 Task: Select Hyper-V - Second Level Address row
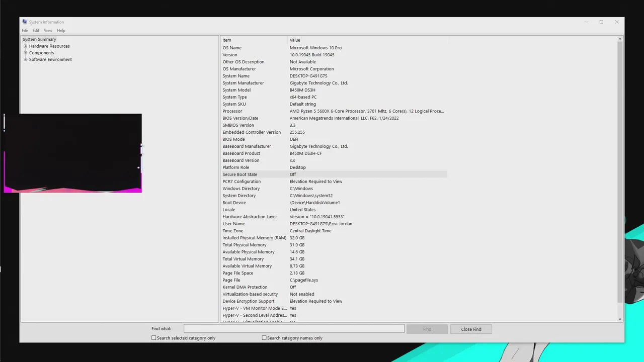point(334,315)
